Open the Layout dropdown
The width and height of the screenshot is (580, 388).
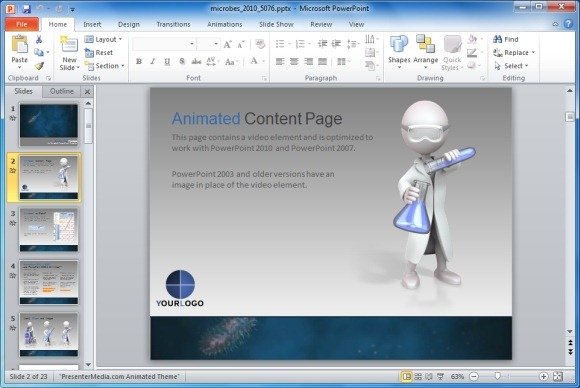pos(104,39)
